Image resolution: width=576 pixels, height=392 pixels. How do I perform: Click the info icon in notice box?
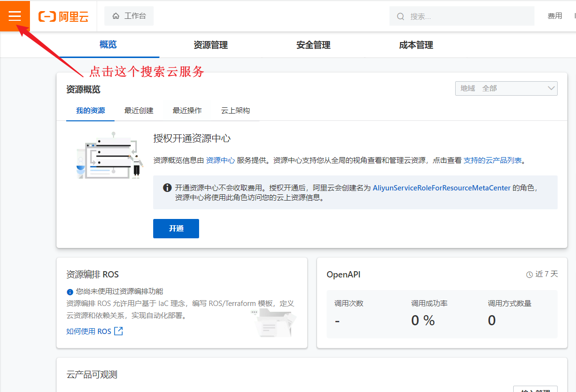point(167,188)
